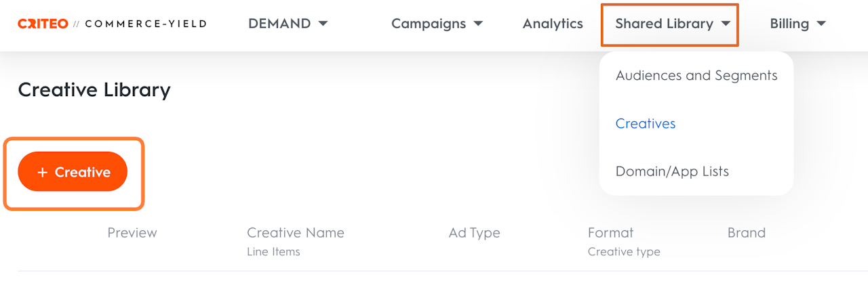Sort by Creative Name column header
Image resolution: width=868 pixels, height=281 pixels.
[x=296, y=233]
